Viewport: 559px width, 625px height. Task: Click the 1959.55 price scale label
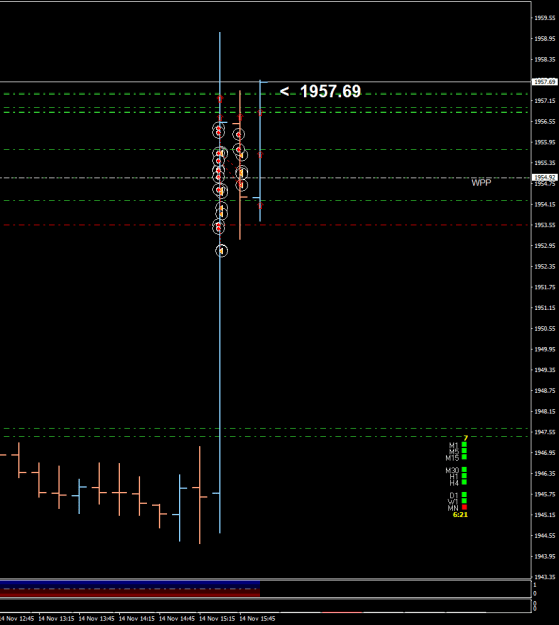(545, 18)
